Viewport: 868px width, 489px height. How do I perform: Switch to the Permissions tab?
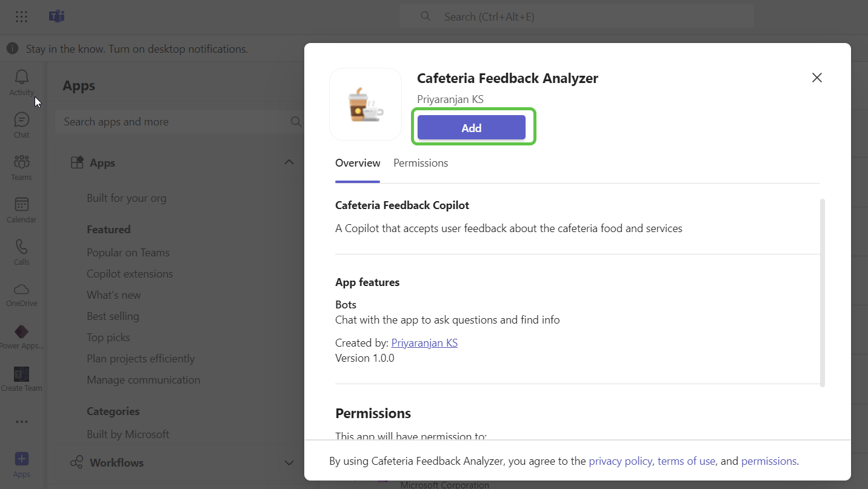point(421,163)
